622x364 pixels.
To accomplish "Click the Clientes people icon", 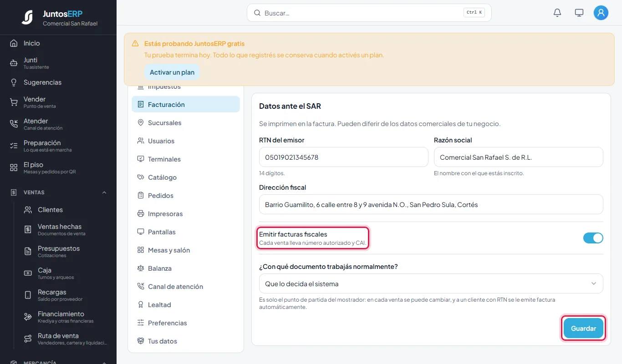I will click(x=28, y=210).
